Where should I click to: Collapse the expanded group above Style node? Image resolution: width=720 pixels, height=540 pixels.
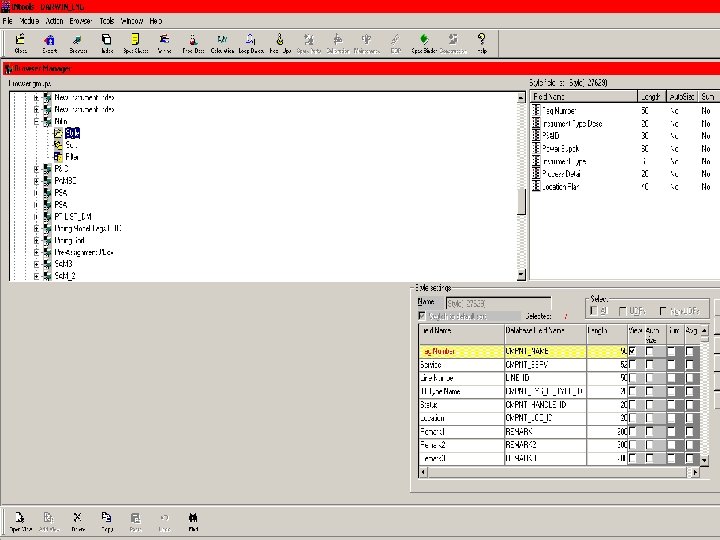click(36, 122)
